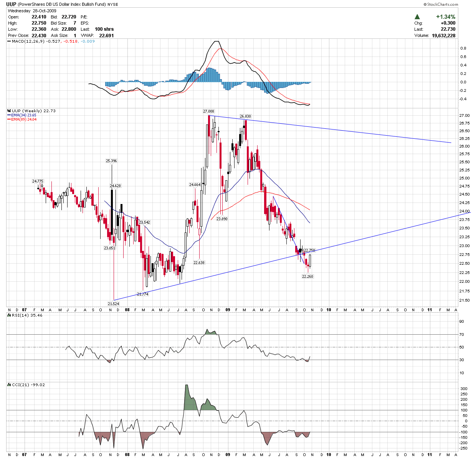Image resolution: width=476 pixels, height=458 pixels.
Task: Click the NYSE exchange label
Action: pos(112,5)
